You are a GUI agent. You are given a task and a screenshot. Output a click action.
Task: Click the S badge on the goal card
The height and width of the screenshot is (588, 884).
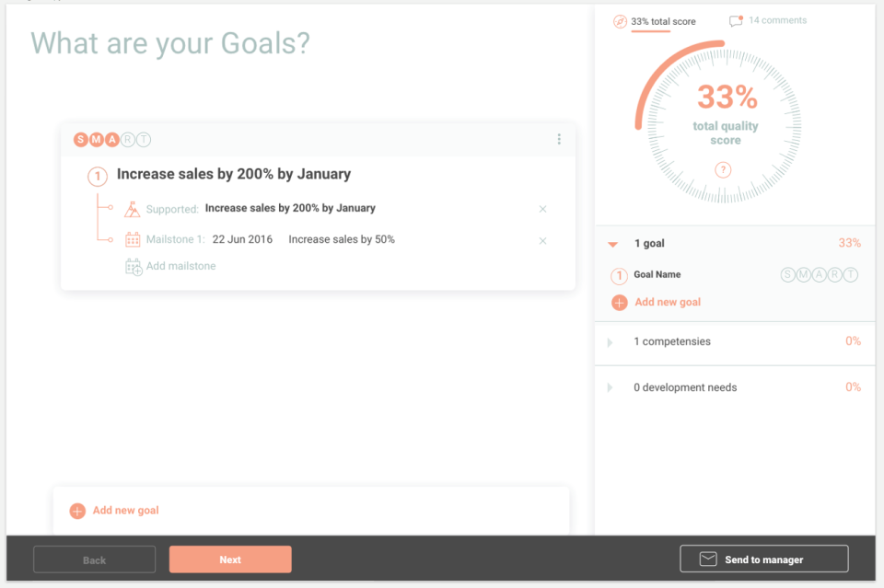pyautogui.click(x=81, y=139)
